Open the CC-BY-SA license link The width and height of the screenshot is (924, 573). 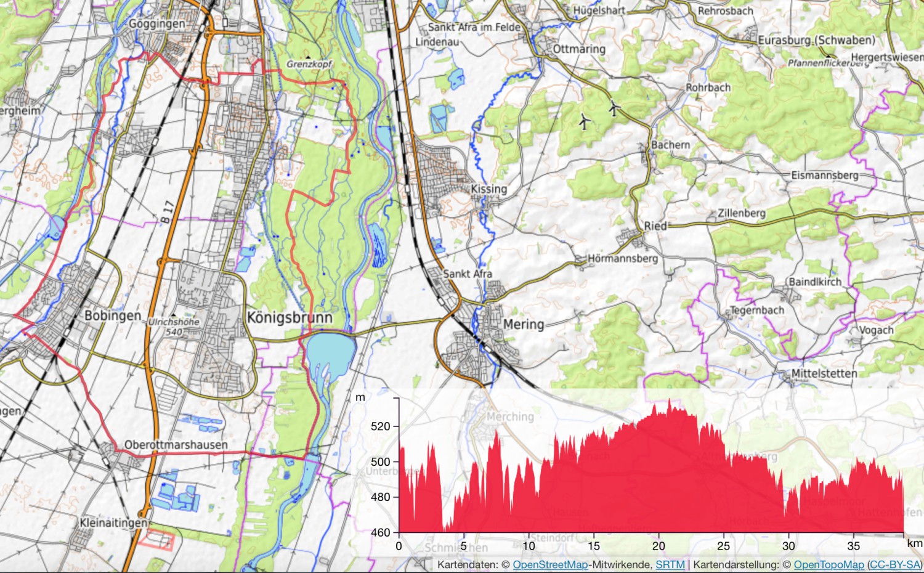[894, 564]
